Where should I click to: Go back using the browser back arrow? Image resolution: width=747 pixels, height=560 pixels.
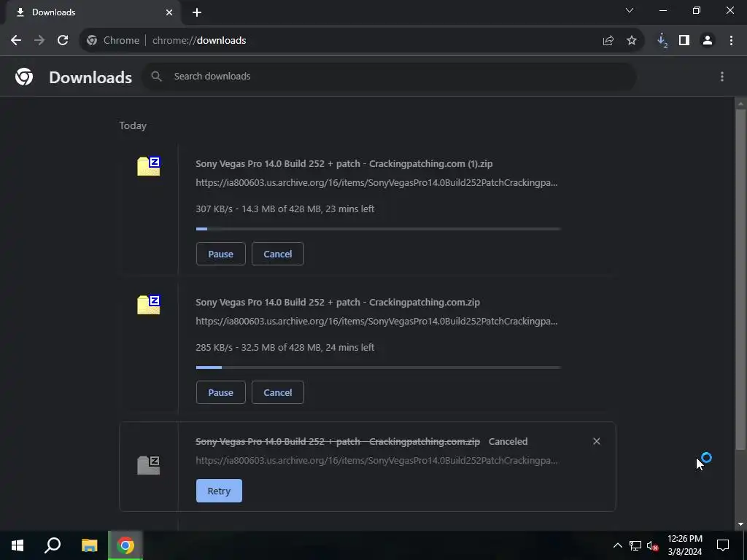tap(16, 41)
